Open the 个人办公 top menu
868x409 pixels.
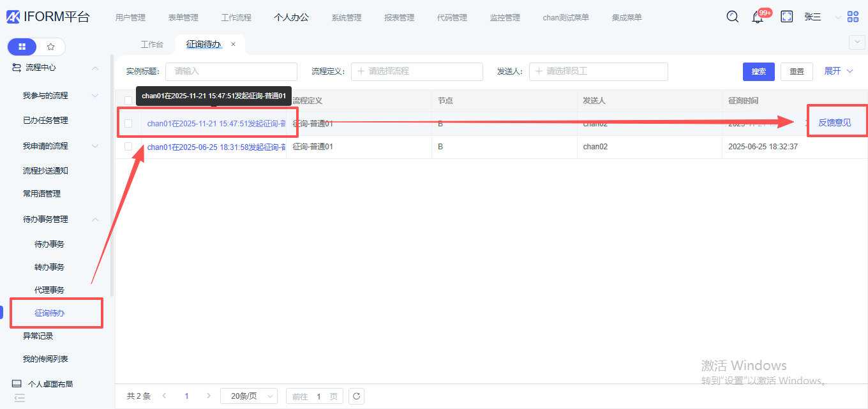tap(291, 17)
